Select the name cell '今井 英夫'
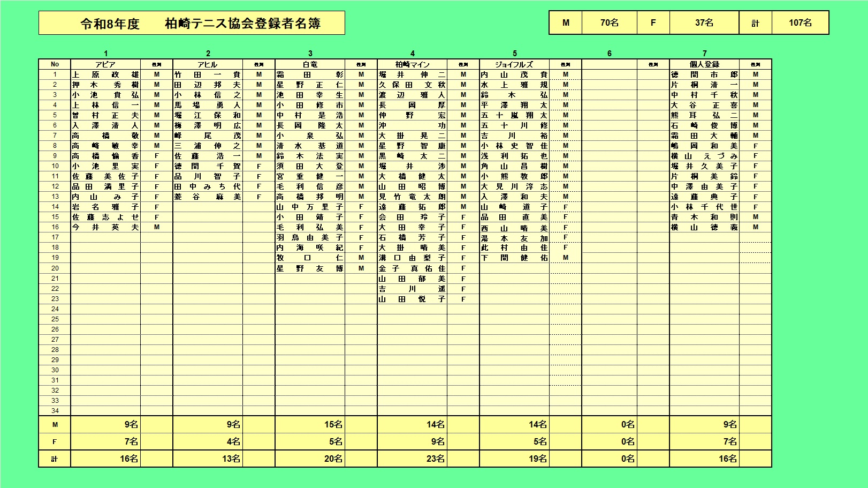 tap(105, 227)
